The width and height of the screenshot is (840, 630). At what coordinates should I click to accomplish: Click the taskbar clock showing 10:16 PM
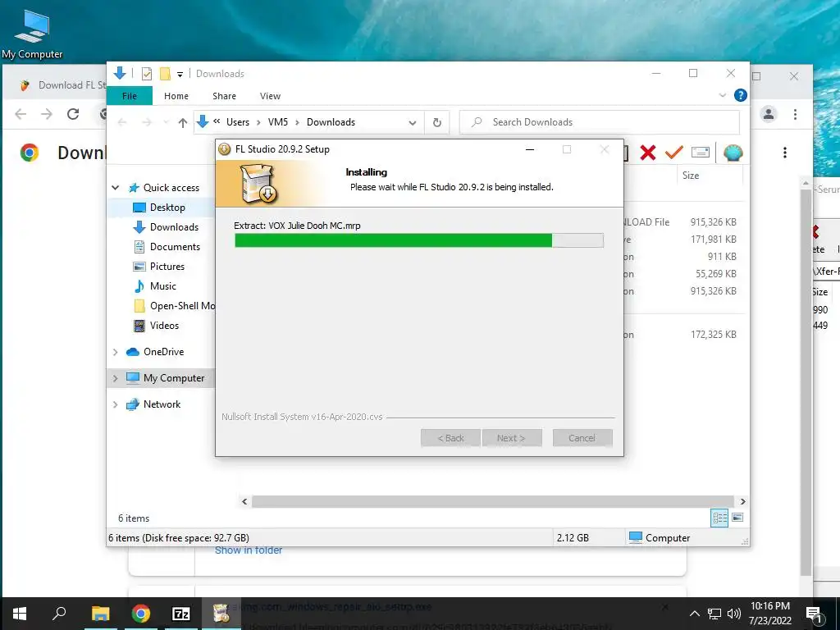769,614
